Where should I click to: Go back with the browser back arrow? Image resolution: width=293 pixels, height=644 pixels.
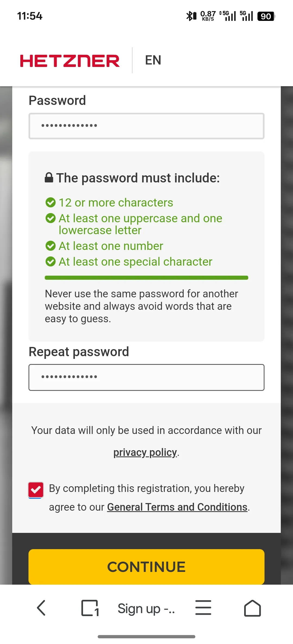(41, 608)
